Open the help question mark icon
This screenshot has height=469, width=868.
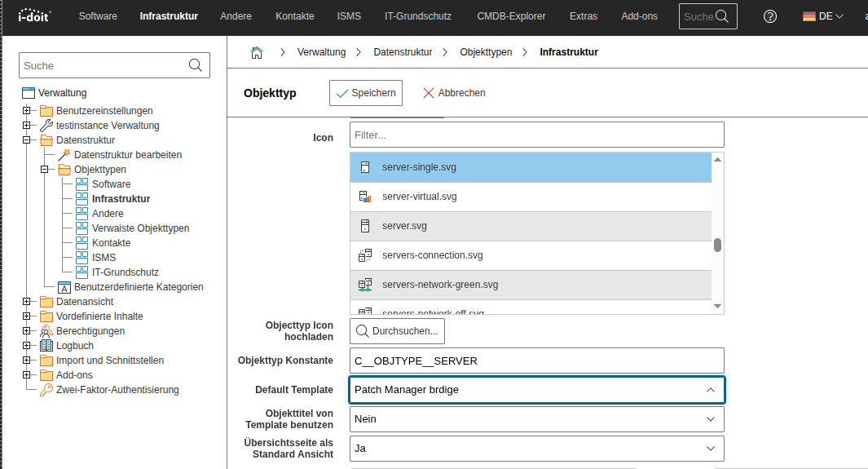[x=769, y=16]
